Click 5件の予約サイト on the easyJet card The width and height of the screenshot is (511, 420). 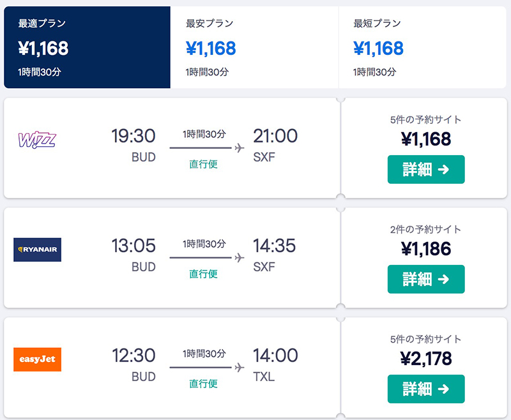coord(425,339)
